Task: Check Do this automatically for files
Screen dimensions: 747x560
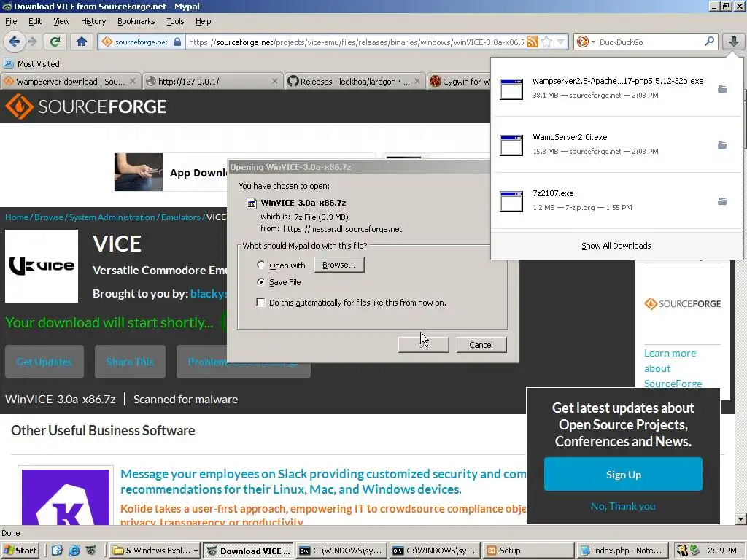Action: click(260, 303)
